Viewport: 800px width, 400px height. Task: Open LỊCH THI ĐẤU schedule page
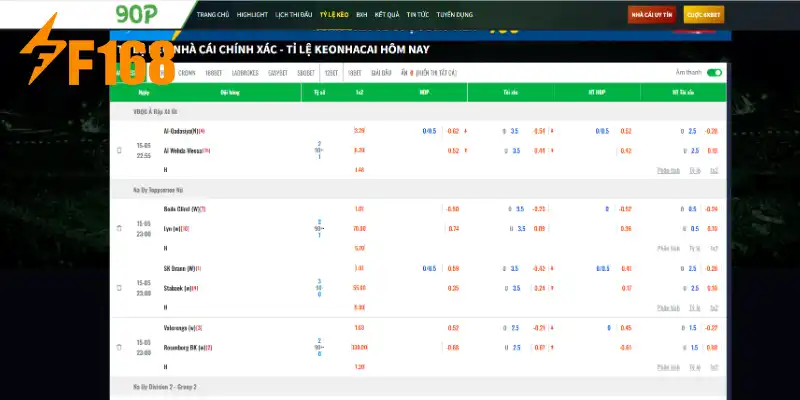point(293,15)
